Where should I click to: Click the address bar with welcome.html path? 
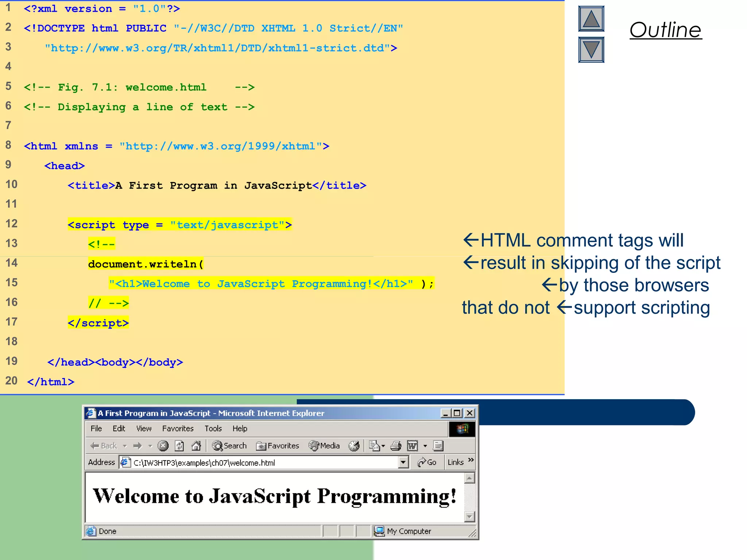tap(264, 463)
